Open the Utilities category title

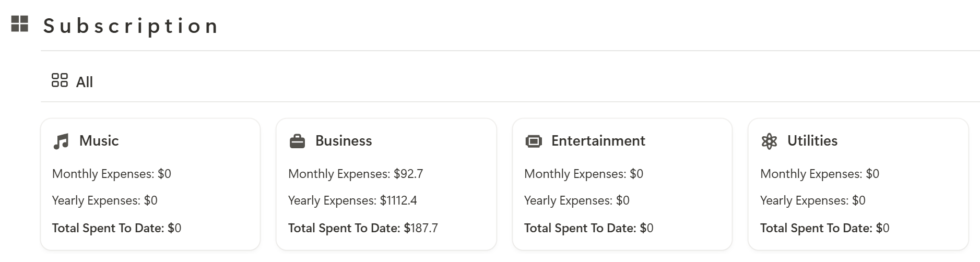[812, 141]
